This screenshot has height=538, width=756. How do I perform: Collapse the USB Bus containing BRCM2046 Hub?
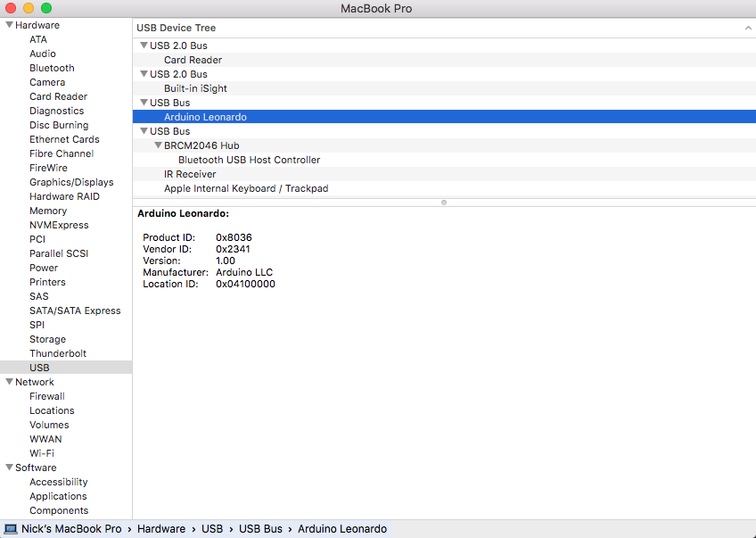(x=144, y=131)
